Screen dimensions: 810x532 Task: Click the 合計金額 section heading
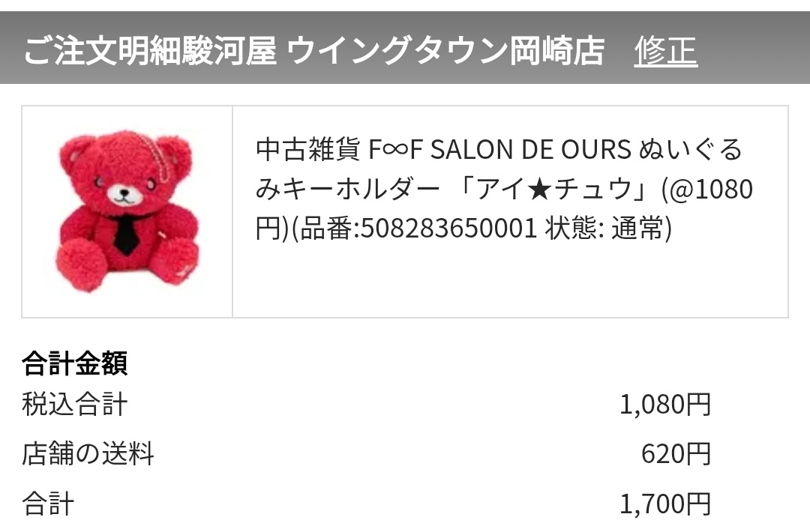(75, 363)
